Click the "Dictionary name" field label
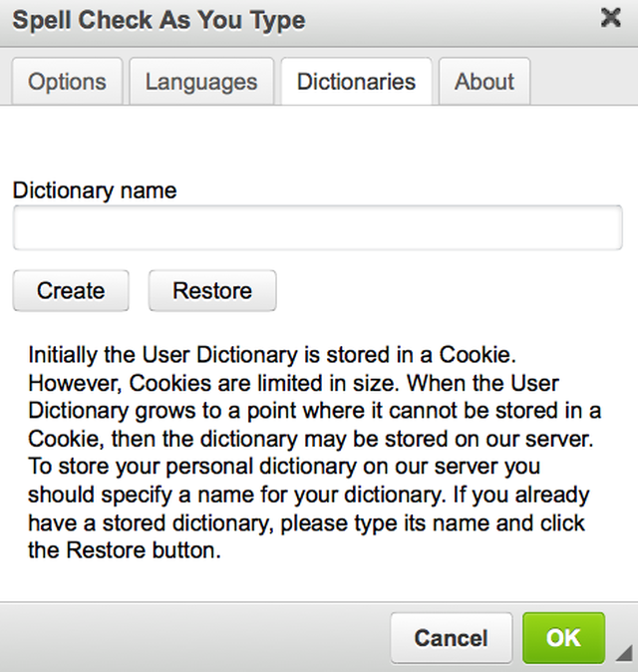The image size is (638, 672). (95, 190)
